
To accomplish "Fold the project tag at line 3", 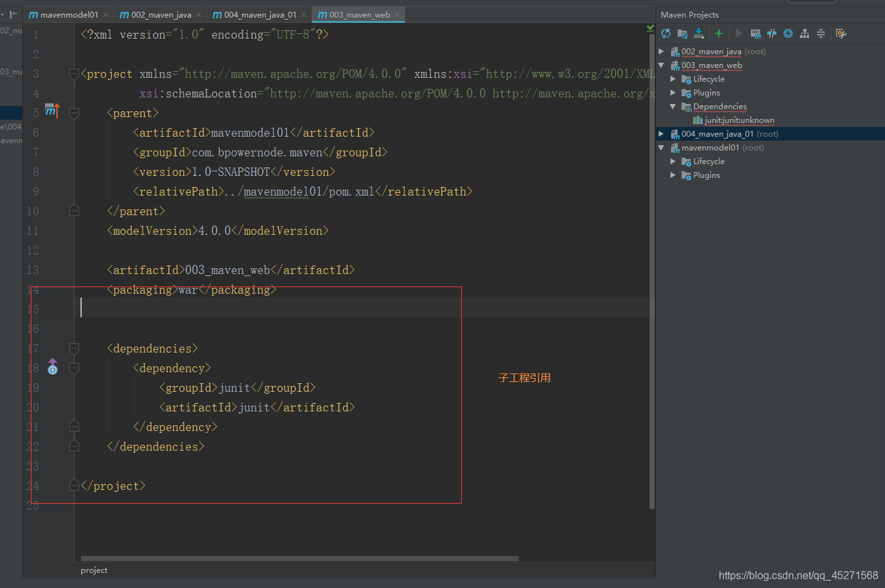I will click(74, 74).
